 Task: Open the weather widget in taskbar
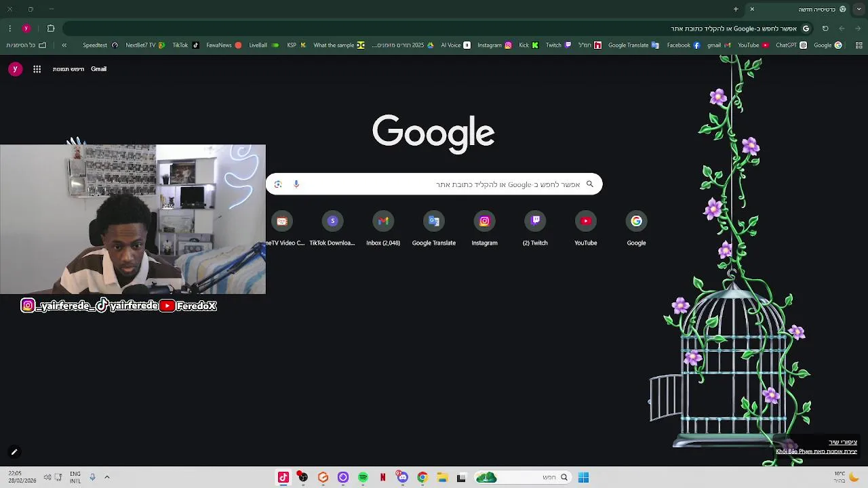click(x=846, y=477)
